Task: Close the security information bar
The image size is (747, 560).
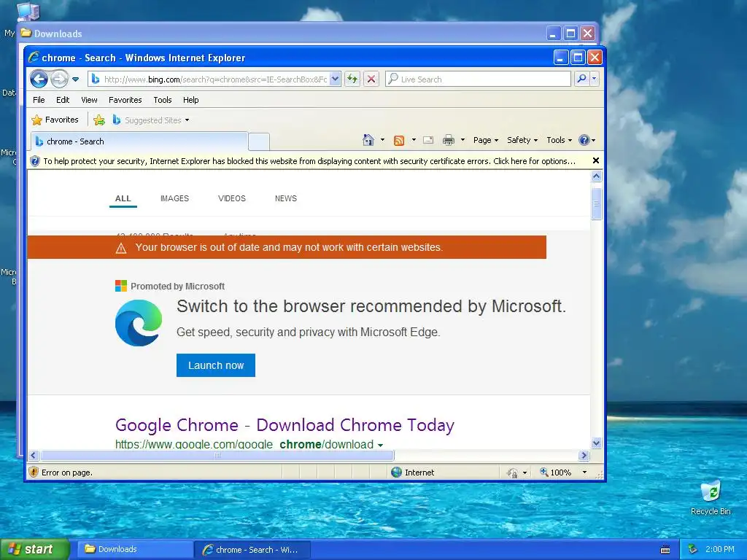Action: click(595, 160)
